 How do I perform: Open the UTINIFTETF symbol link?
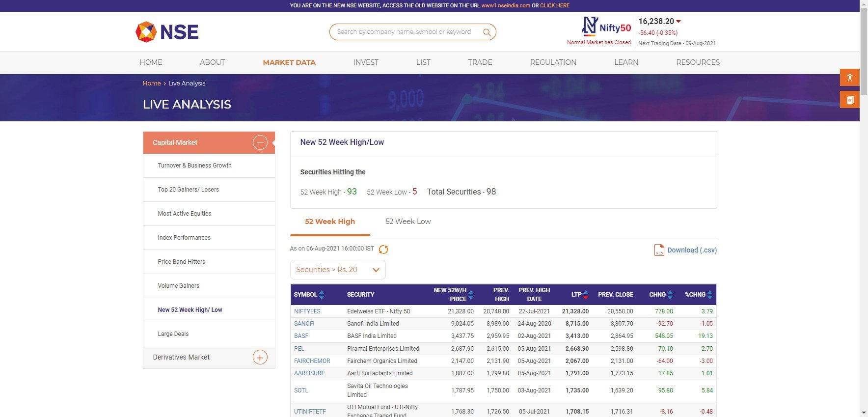[310, 412]
